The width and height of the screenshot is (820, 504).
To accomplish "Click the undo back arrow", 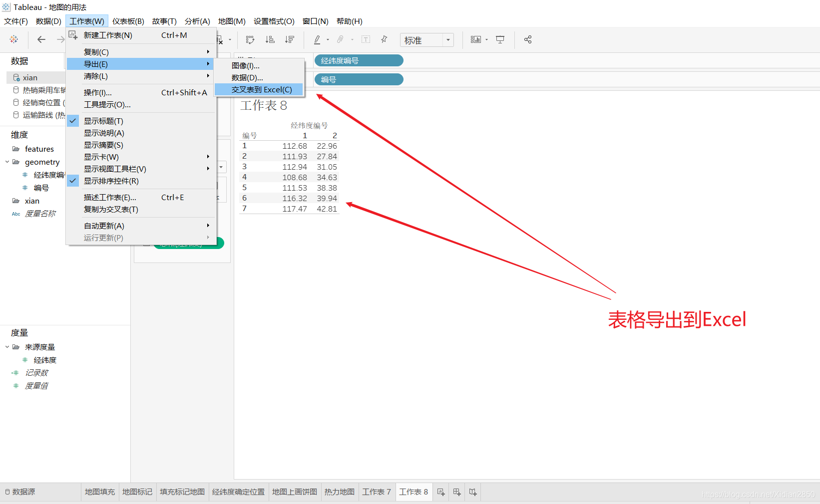I will tap(41, 39).
